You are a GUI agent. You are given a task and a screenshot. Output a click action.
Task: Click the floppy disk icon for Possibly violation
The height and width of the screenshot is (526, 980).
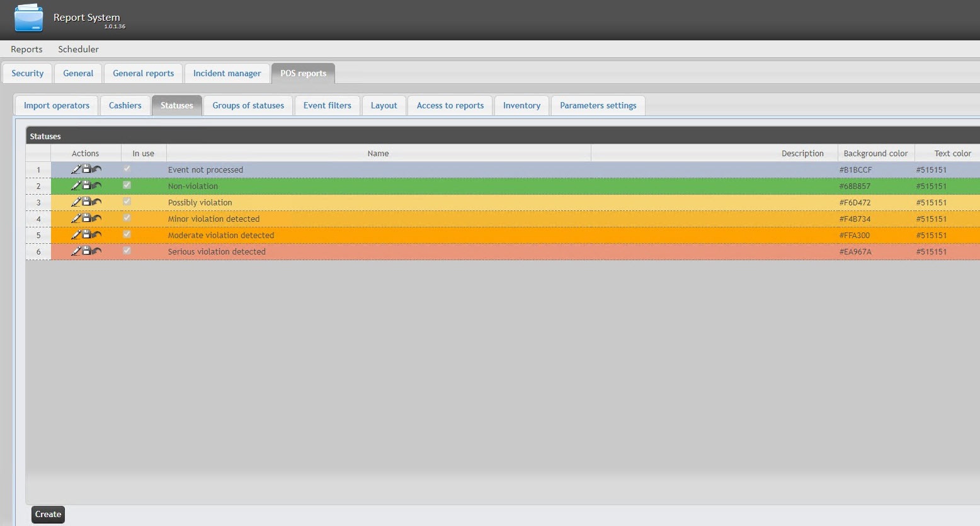pos(86,202)
